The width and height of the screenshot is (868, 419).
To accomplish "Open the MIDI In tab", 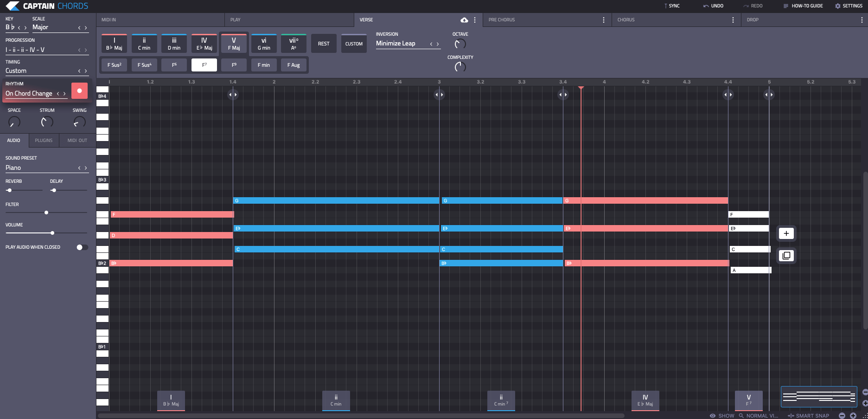I will coord(160,20).
